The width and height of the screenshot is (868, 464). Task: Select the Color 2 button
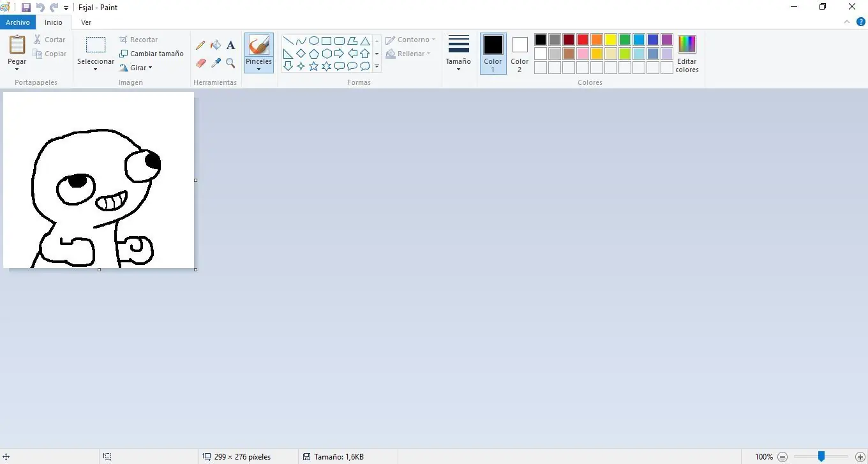[520, 53]
